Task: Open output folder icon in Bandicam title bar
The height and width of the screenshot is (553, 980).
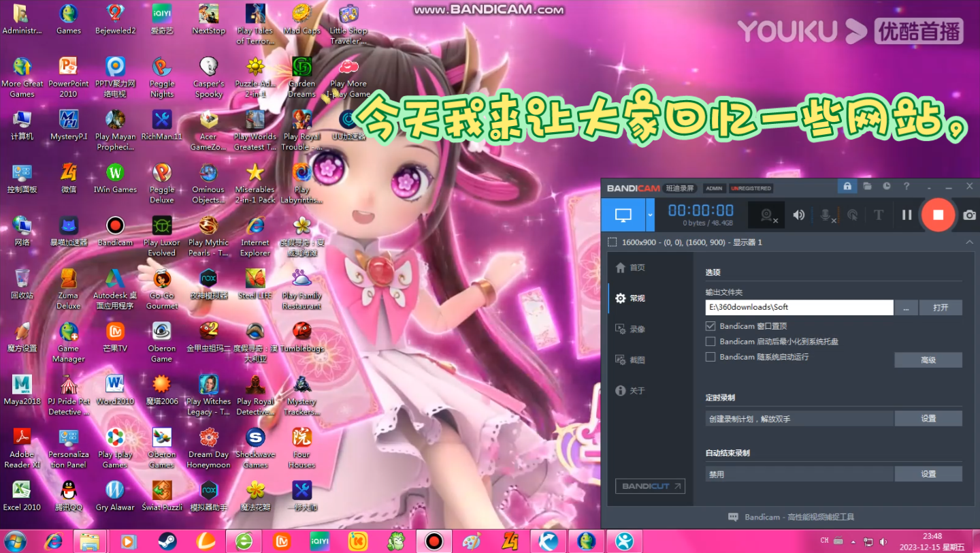Action: point(867,187)
